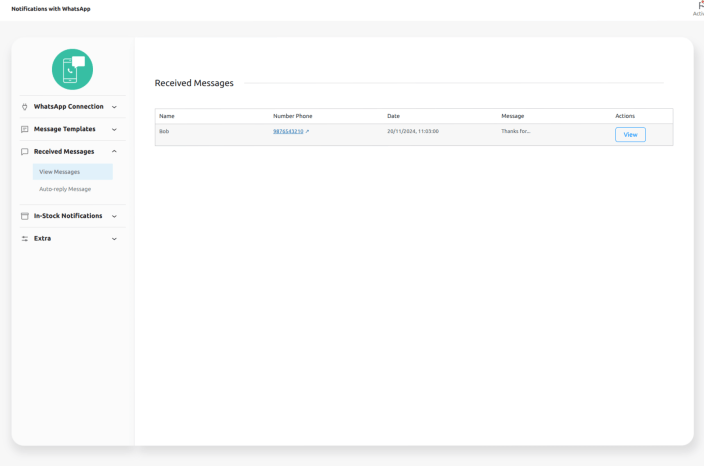
Task: Expand the Message Templates section chevron
Action: (114, 129)
